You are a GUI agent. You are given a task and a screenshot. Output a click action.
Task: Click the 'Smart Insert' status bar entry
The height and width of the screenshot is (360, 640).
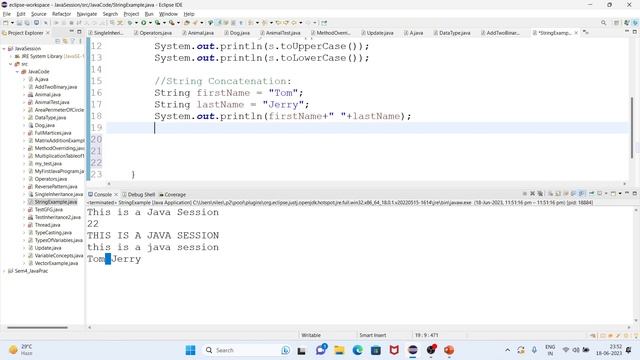pyautogui.click(x=372, y=335)
